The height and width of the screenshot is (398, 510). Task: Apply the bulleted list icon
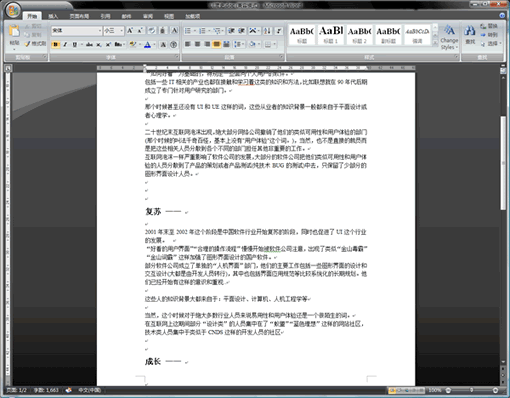pyautogui.click(x=189, y=31)
